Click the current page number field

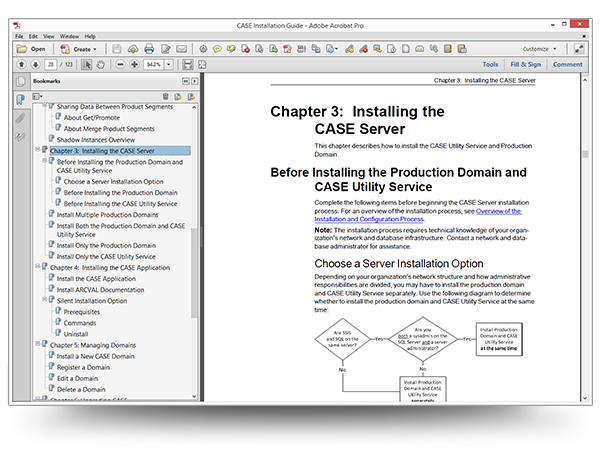coord(51,64)
